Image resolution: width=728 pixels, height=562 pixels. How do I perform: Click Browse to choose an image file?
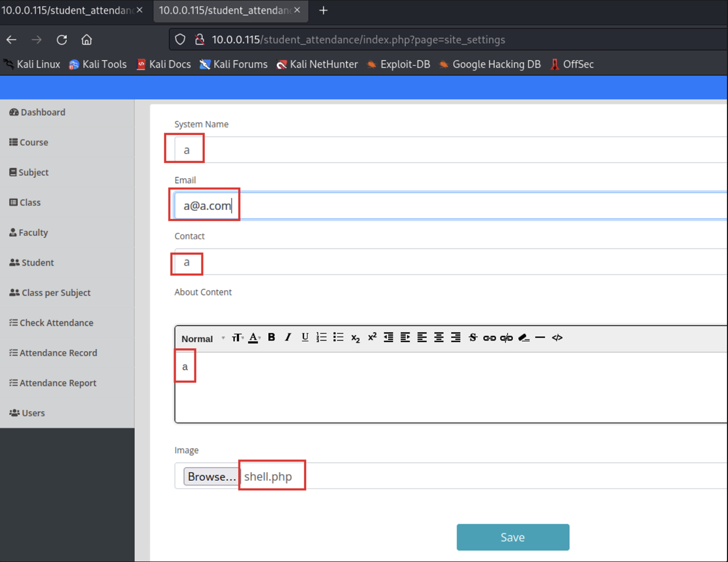211,477
